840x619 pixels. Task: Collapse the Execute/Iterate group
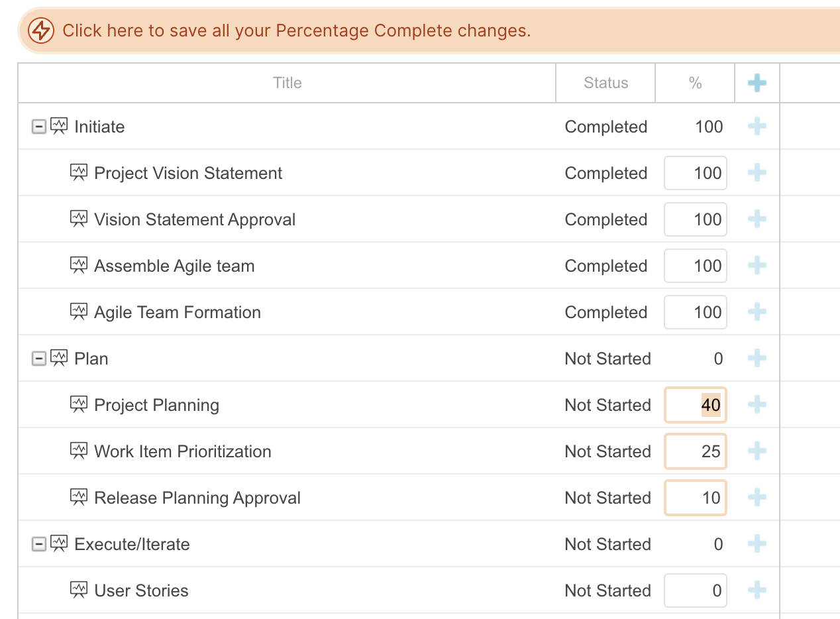(x=39, y=544)
